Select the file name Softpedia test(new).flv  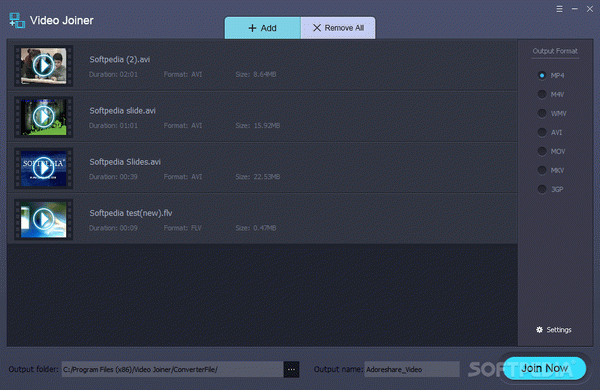click(x=131, y=213)
